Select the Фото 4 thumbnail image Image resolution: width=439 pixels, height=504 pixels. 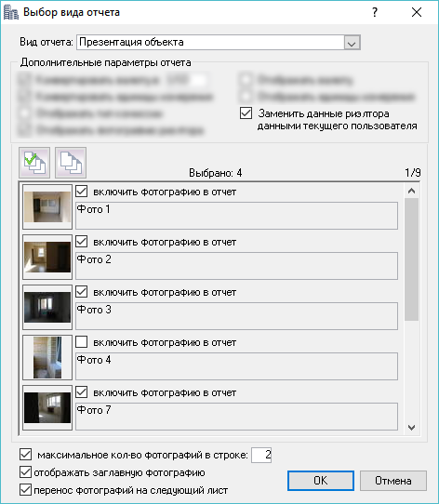tap(47, 357)
